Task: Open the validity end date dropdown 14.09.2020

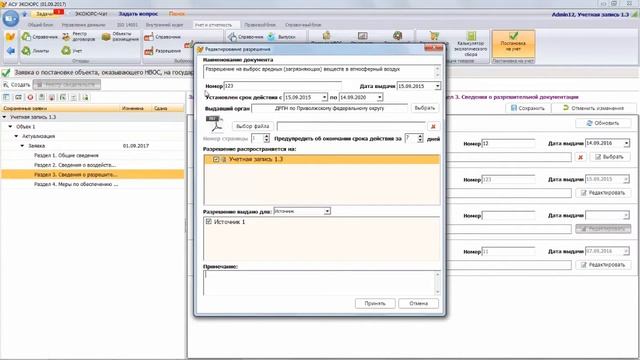Action: click(x=380, y=98)
